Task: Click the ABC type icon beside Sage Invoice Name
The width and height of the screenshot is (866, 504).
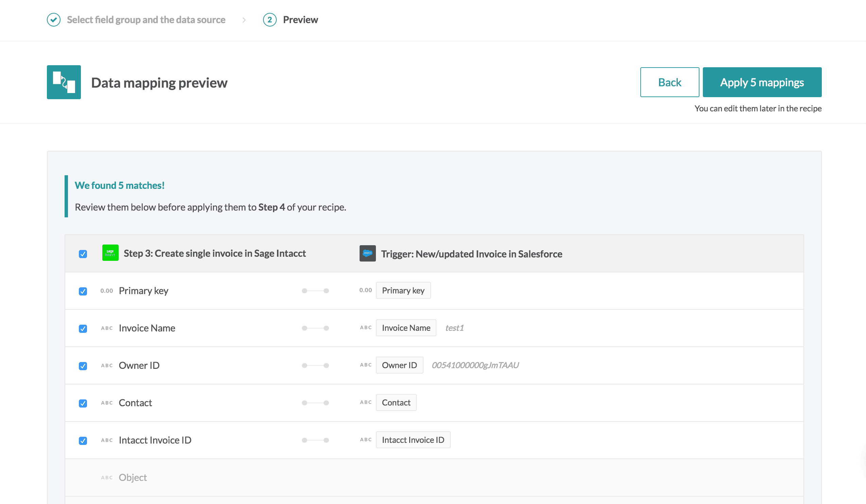Action: [107, 328]
